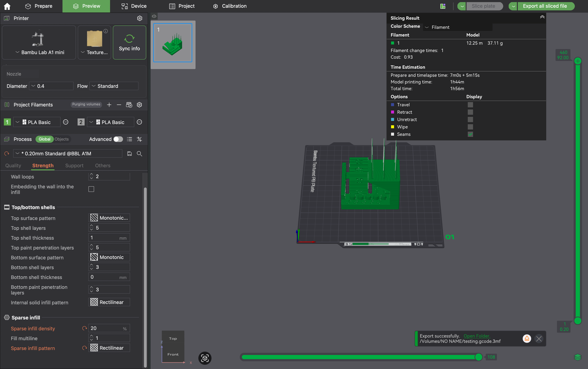Open Folder from the export notification
Screen dimensions: 588x369
point(477,336)
